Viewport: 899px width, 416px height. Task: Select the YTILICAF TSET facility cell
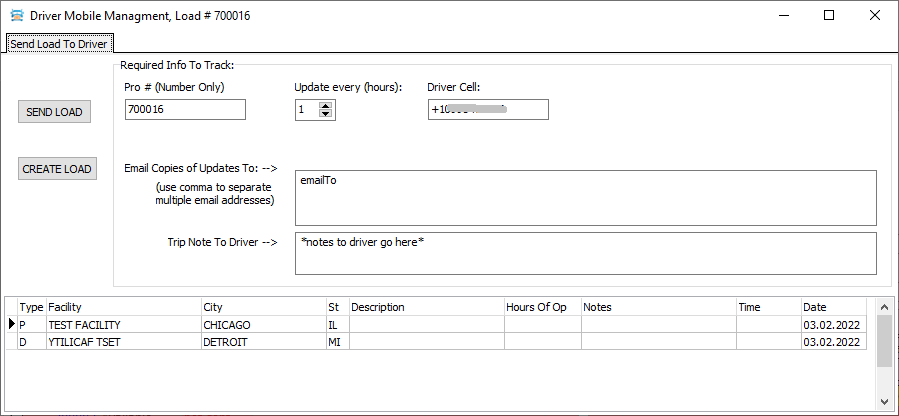(x=123, y=342)
